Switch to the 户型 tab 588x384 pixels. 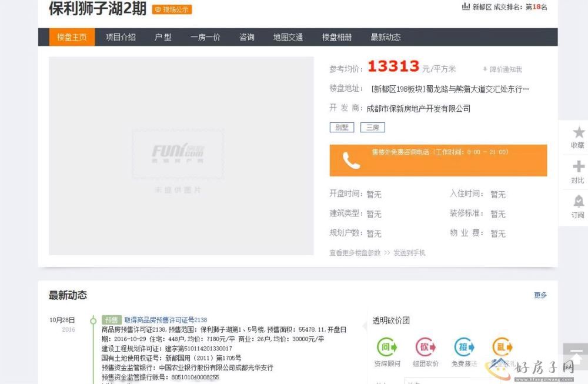coord(163,37)
